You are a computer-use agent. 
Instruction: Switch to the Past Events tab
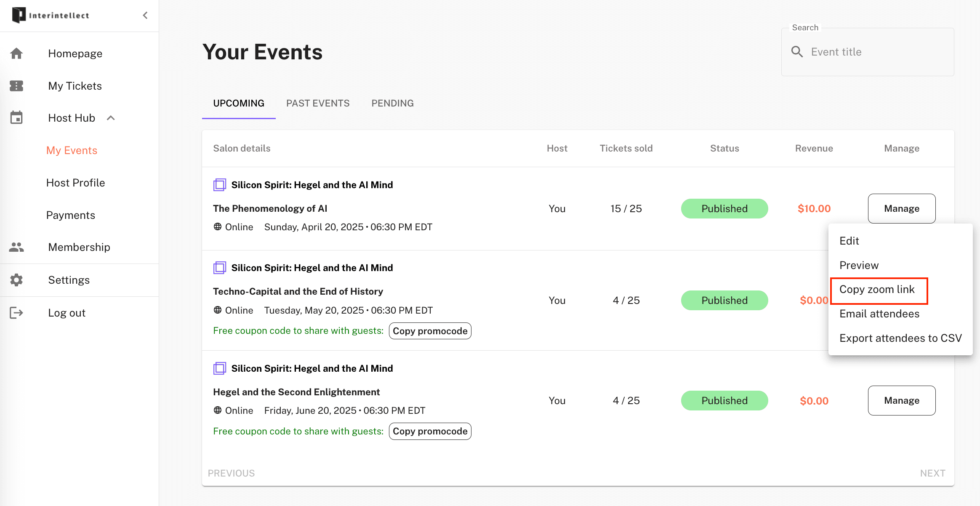(x=318, y=103)
